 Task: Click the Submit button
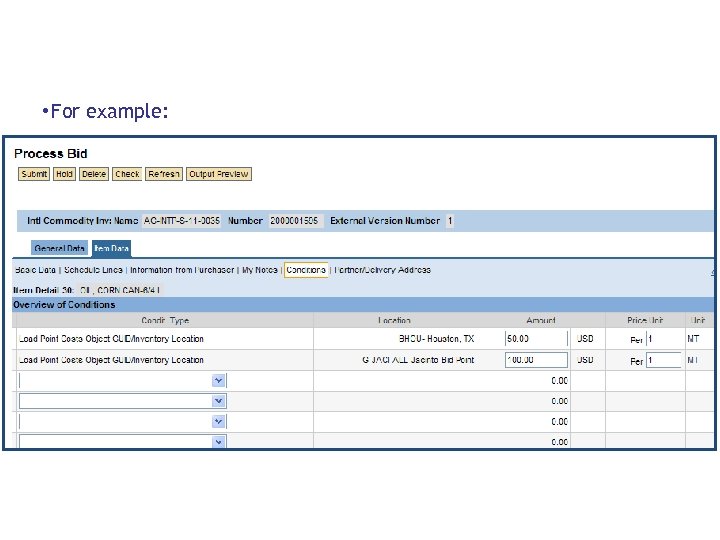click(34, 174)
